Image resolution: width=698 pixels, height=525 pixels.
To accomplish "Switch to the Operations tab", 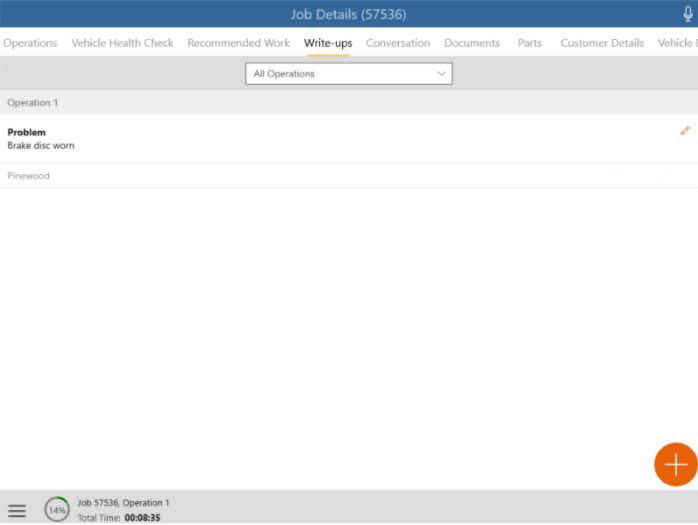I will (30, 43).
